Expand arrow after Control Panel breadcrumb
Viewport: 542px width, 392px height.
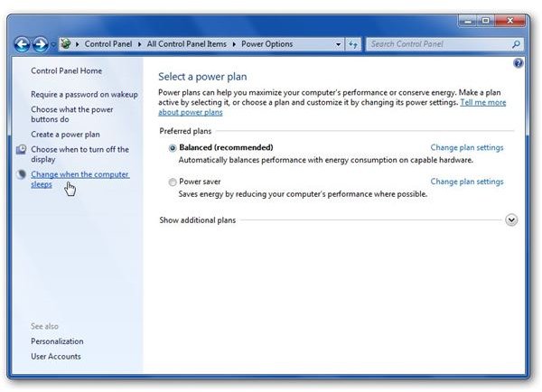140,44
